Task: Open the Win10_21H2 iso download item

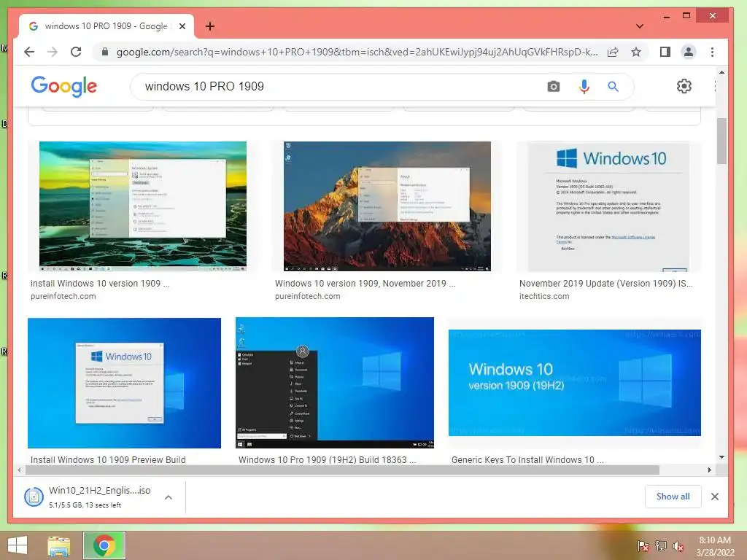Action: 88,497
